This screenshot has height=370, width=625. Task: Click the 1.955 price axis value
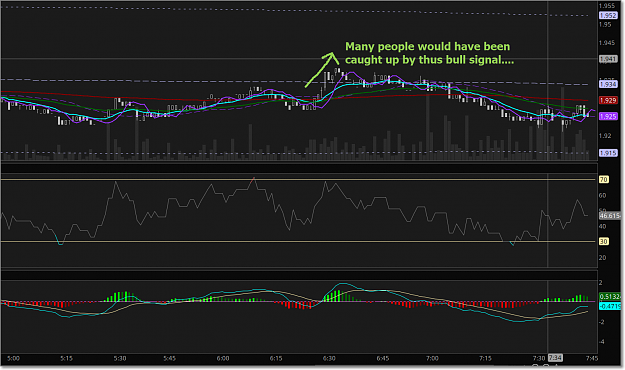click(607, 6)
